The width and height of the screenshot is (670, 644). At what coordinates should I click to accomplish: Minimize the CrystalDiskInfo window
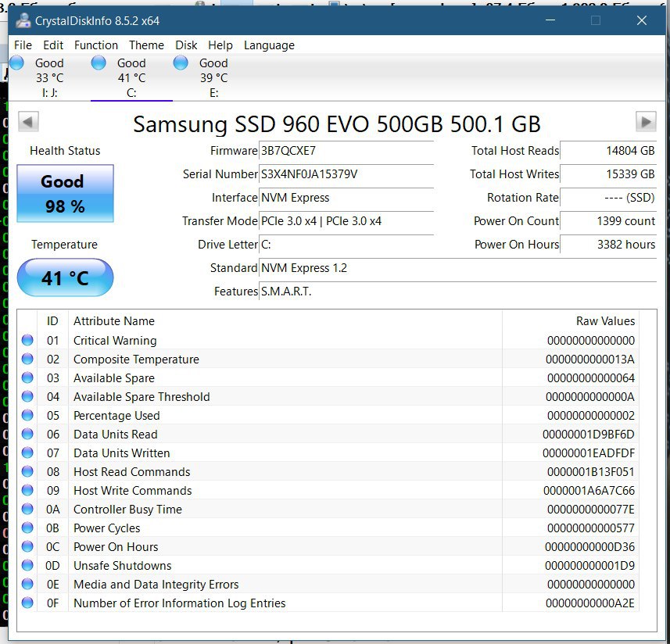click(x=550, y=20)
